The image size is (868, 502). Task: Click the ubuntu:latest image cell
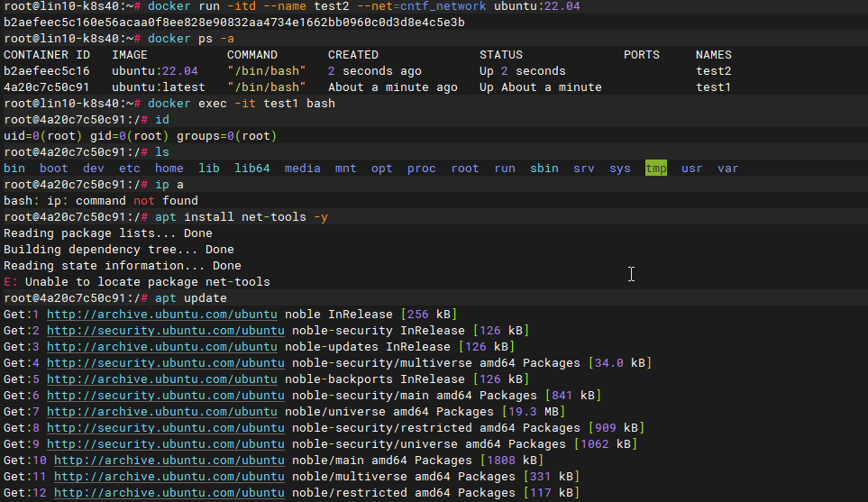(159, 87)
